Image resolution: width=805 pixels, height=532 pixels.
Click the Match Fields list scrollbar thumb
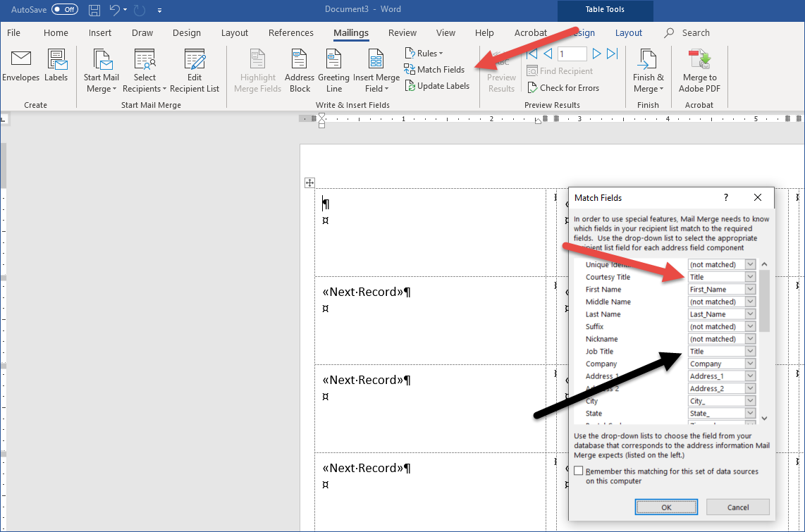pos(764,301)
